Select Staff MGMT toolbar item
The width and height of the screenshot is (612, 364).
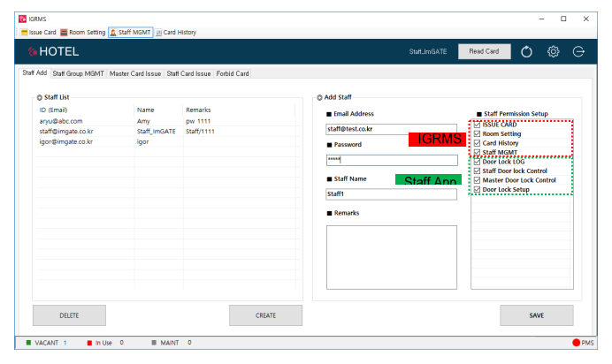(x=130, y=33)
